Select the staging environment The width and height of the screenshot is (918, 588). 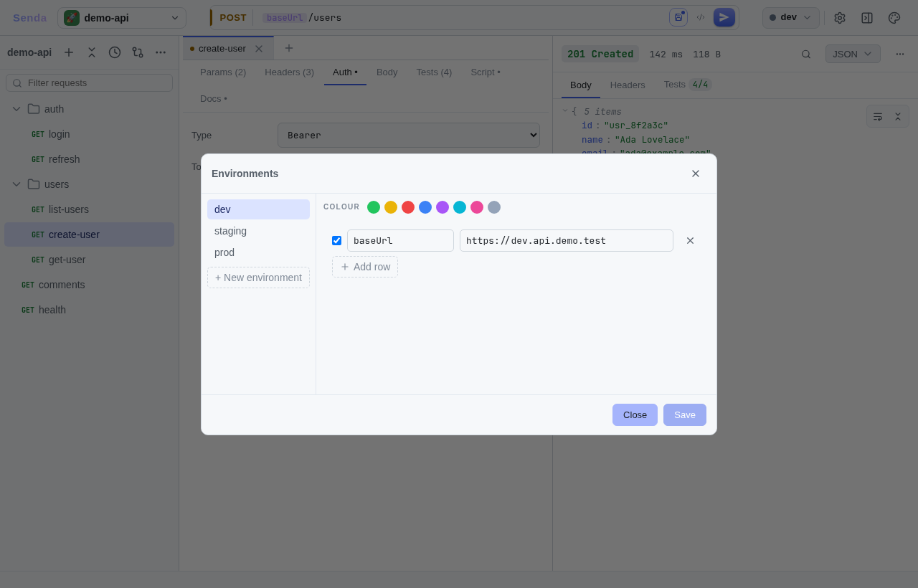(x=258, y=231)
